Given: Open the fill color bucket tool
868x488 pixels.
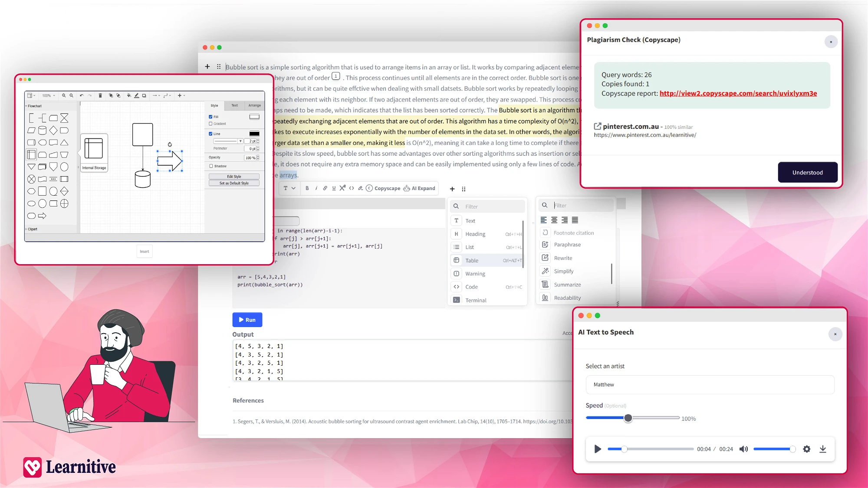Looking at the screenshot, I should (129, 95).
